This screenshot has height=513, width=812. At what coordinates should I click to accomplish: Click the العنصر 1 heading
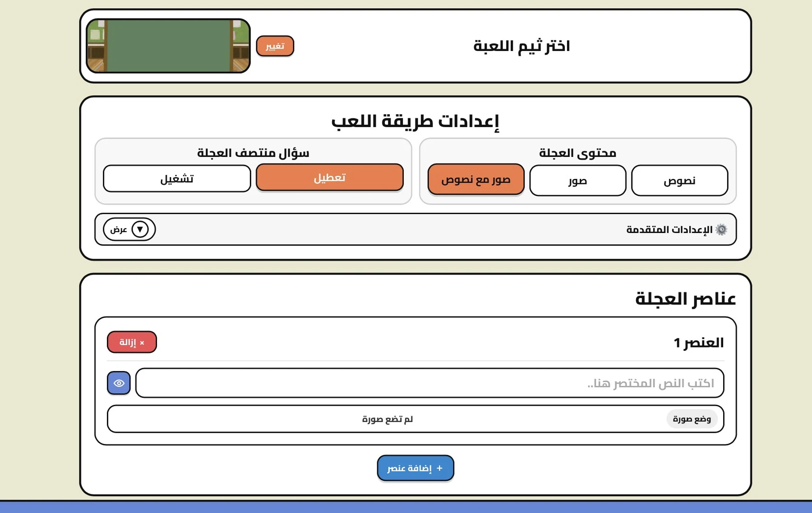click(x=699, y=343)
